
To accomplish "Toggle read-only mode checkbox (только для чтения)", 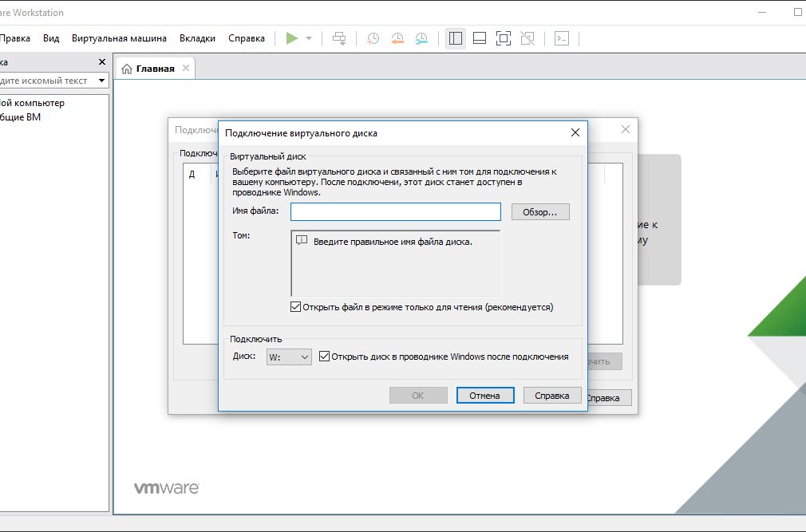I will point(295,307).
